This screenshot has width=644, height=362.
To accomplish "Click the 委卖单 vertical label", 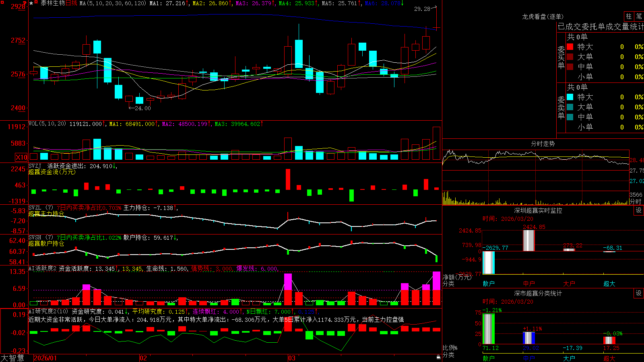I will coord(561,107).
